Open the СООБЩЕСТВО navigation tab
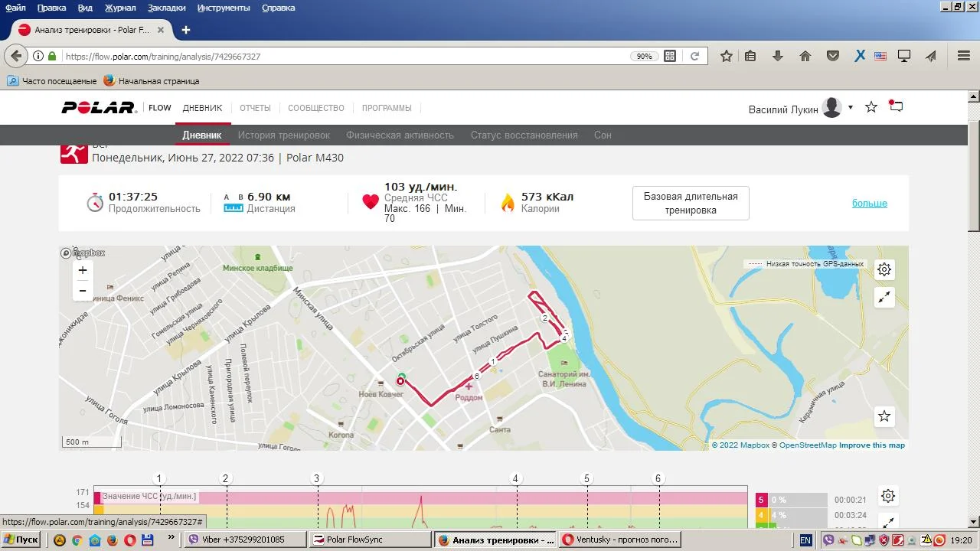Screen dimensions: 980x551 316,108
